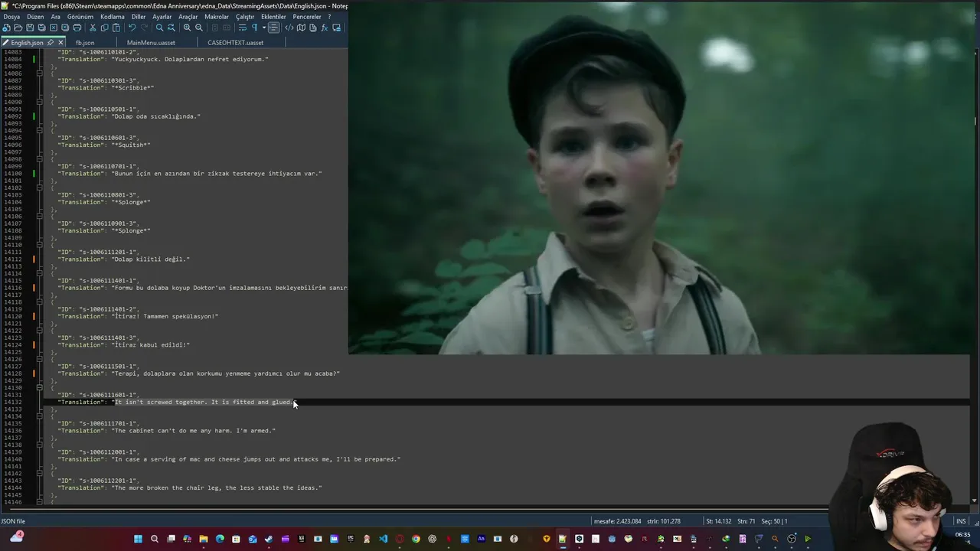Toggle Word Wrap in the toolbar
The height and width of the screenshot is (551, 980).
pyautogui.click(x=243, y=28)
